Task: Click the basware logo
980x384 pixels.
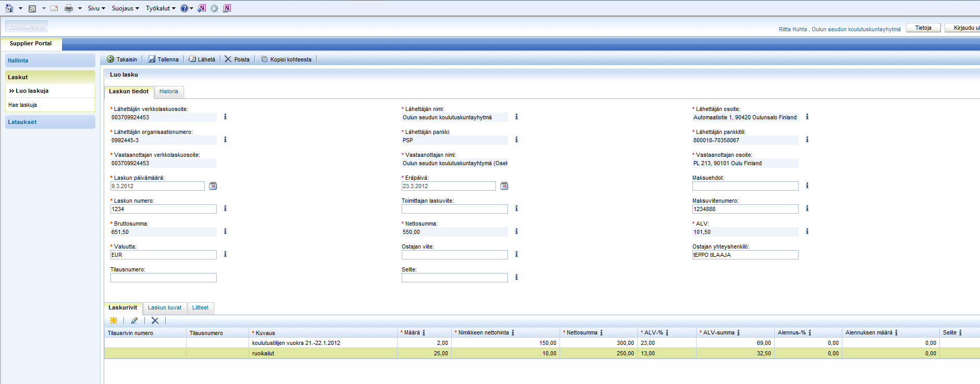Action: click(27, 26)
